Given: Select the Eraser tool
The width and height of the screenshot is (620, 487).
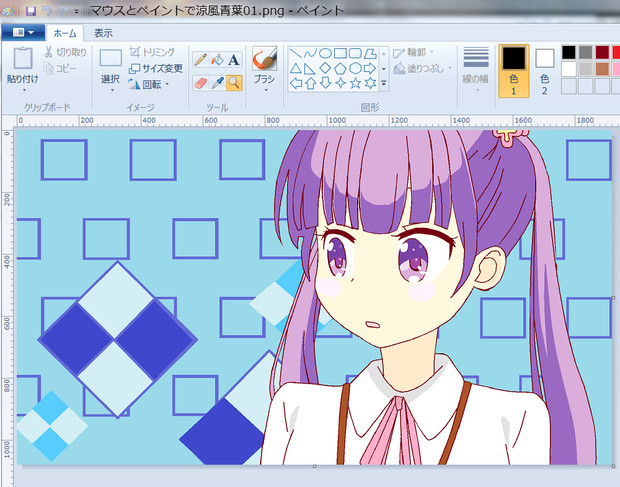Looking at the screenshot, I should tap(200, 83).
